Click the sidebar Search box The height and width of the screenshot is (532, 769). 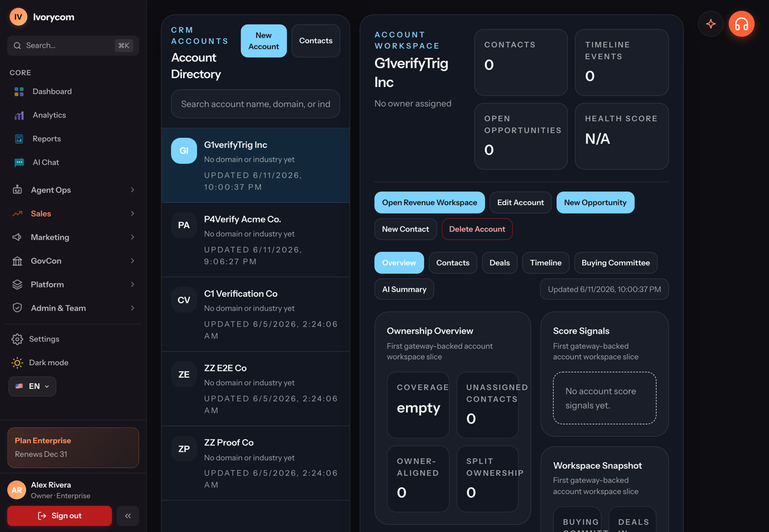coord(73,46)
